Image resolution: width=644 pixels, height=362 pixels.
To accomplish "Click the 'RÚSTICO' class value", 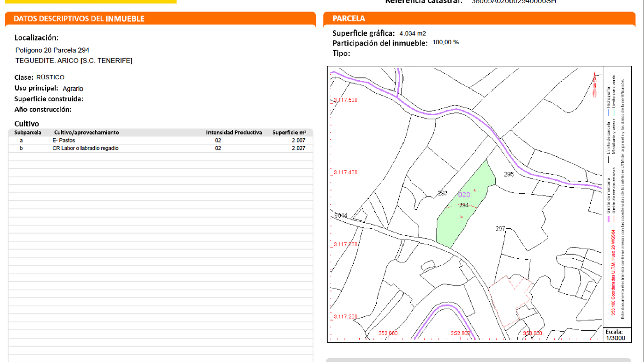I will [50, 77].
